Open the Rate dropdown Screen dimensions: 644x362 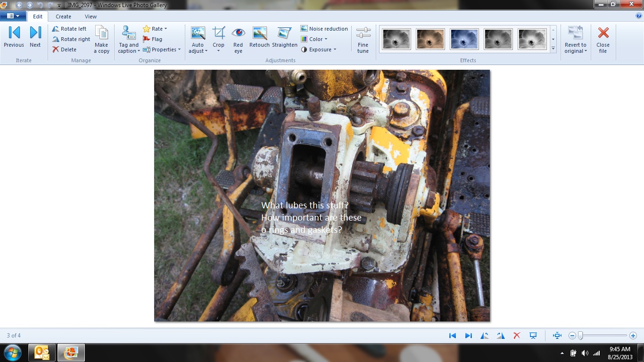click(x=155, y=29)
